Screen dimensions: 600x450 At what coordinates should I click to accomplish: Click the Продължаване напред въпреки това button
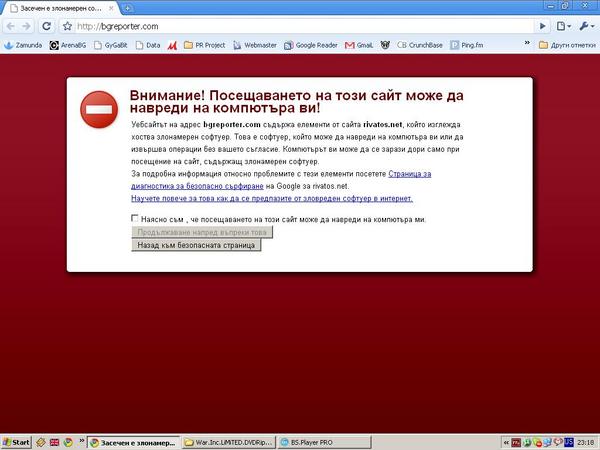tap(202, 232)
